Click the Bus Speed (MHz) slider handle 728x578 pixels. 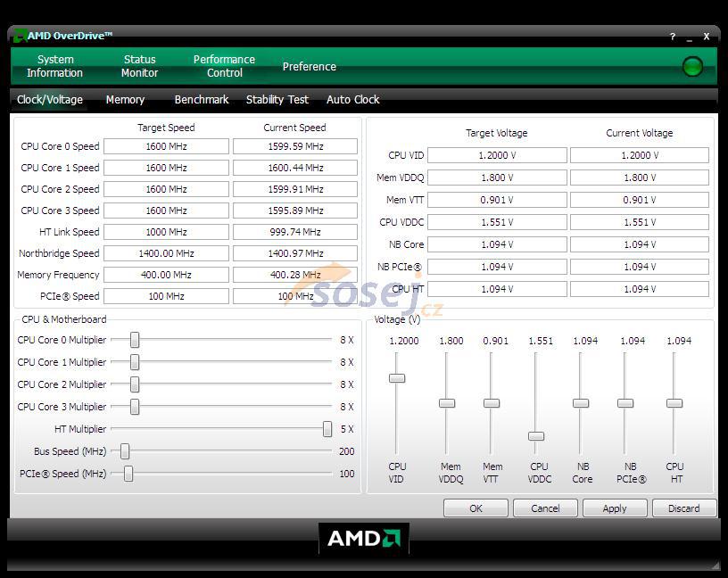[x=125, y=450]
